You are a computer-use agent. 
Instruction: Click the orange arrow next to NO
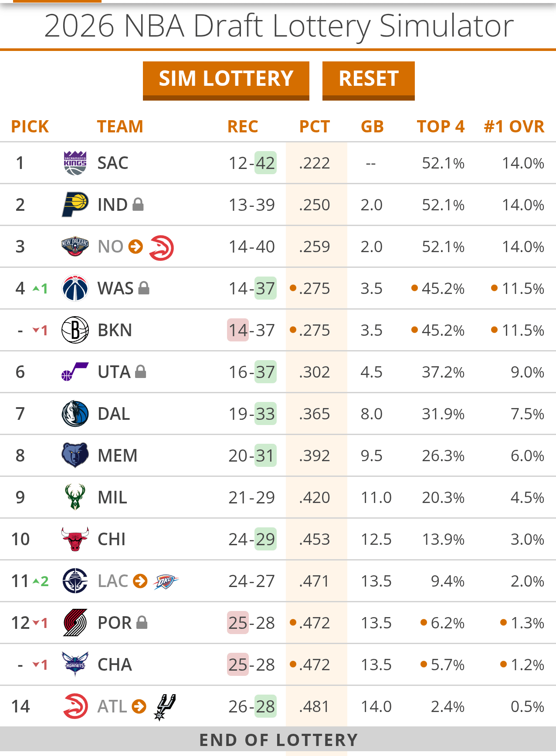[x=136, y=246]
